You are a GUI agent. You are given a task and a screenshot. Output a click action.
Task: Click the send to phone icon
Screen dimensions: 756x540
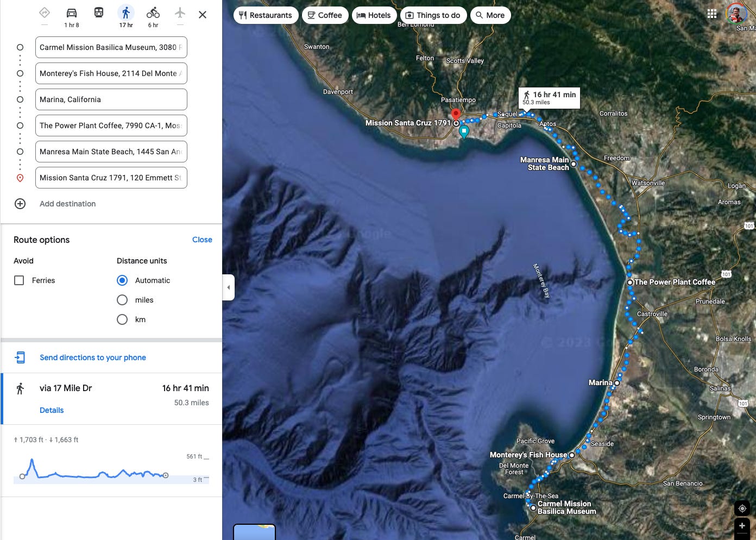click(20, 357)
